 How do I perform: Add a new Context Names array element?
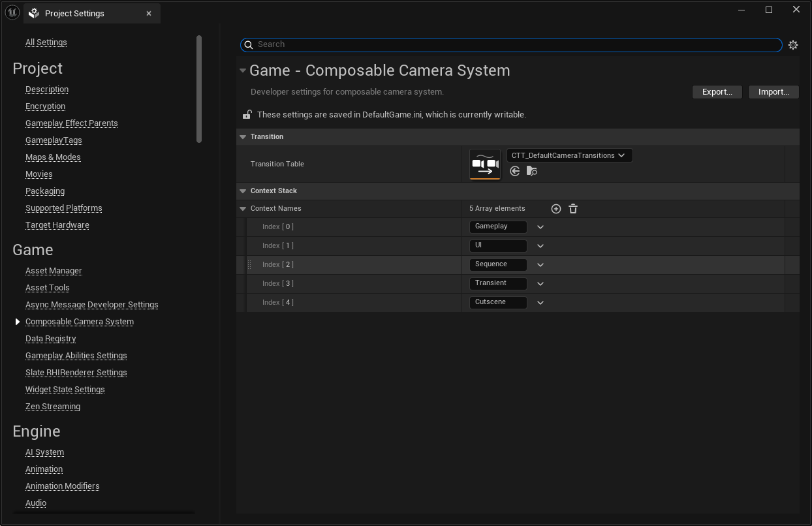(556, 209)
